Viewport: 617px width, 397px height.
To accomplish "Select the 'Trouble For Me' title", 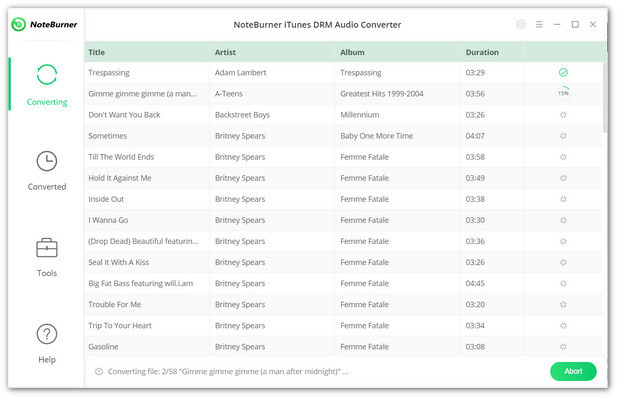I will click(x=115, y=304).
